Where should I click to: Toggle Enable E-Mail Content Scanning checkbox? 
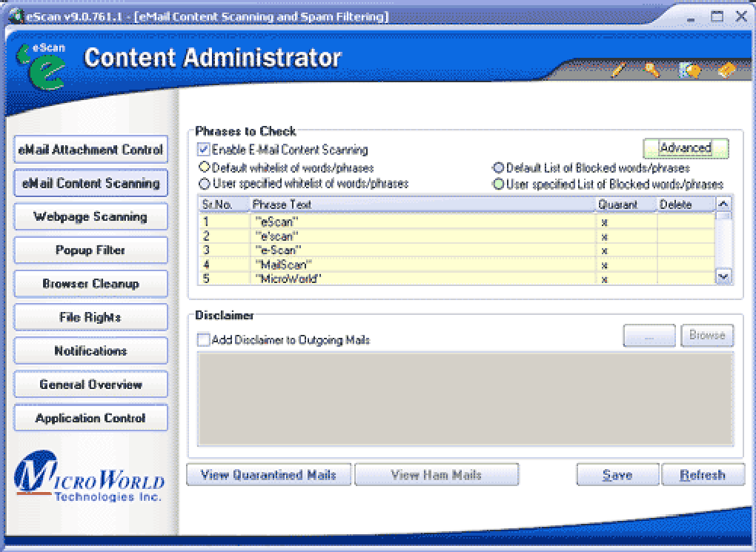[204, 150]
